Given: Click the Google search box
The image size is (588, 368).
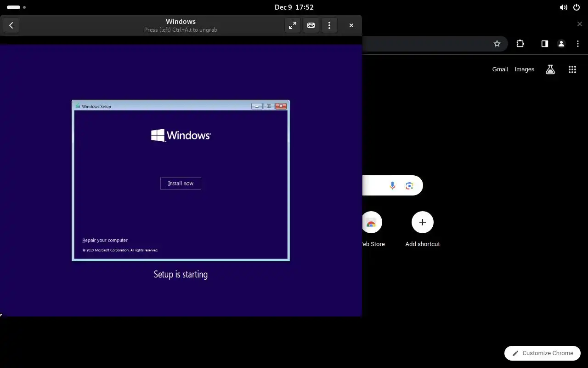Looking at the screenshot, I should [392, 185].
